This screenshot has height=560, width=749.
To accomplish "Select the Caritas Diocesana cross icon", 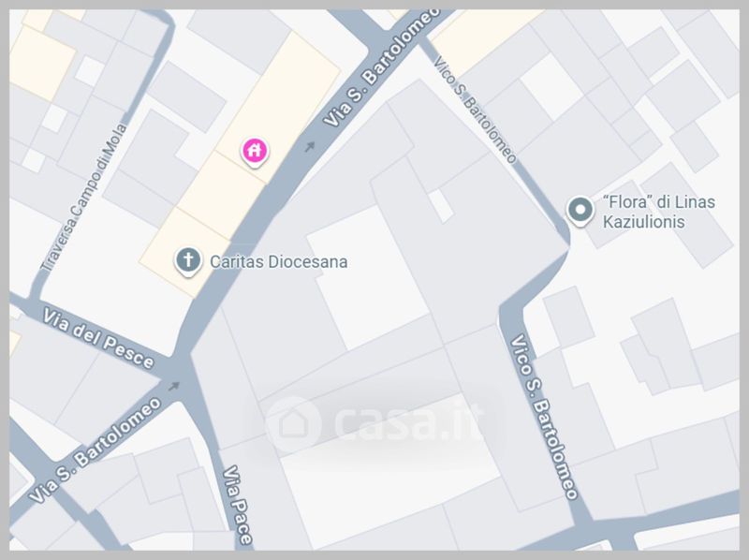I will point(188,261).
